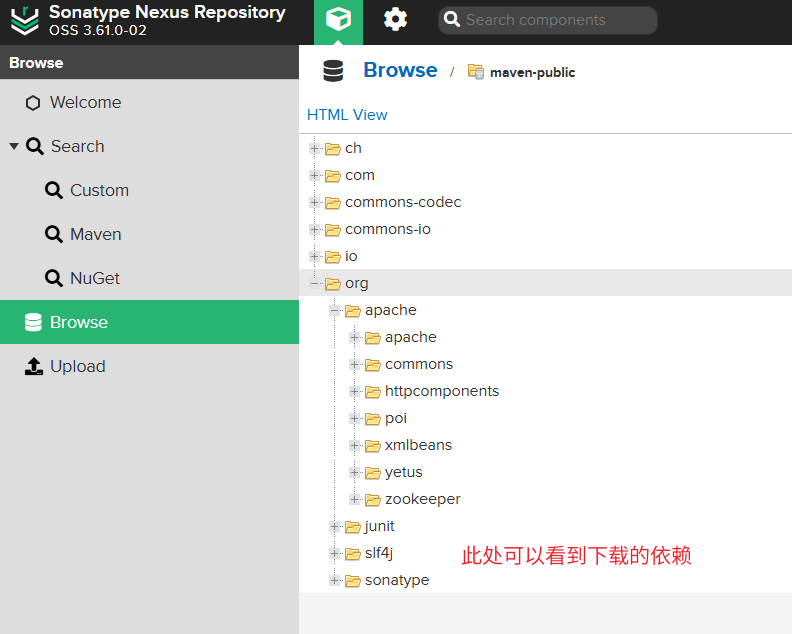Open the Browse server contents cube icon

click(x=338, y=20)
